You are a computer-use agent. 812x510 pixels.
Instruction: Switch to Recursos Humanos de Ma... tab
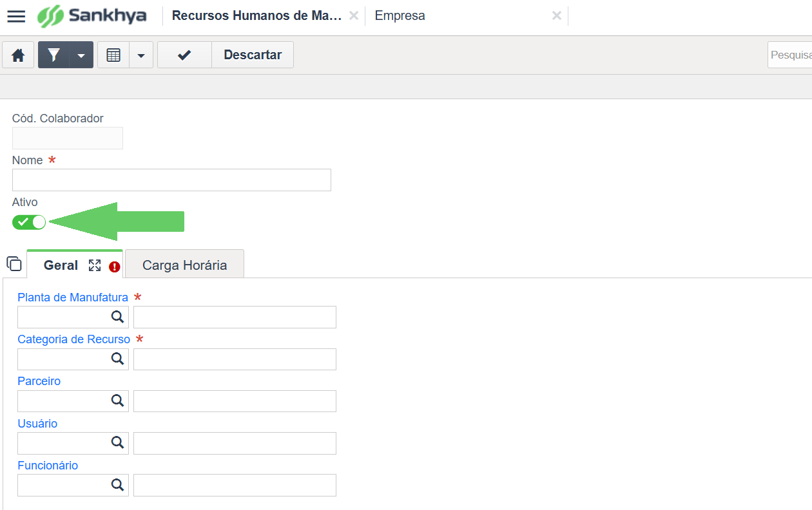point(256,15)
